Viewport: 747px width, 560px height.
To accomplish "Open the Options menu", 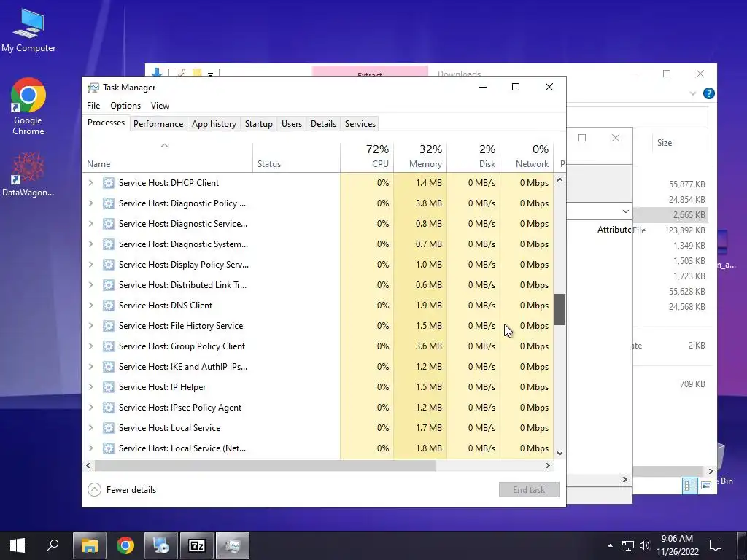I will 125,106.
